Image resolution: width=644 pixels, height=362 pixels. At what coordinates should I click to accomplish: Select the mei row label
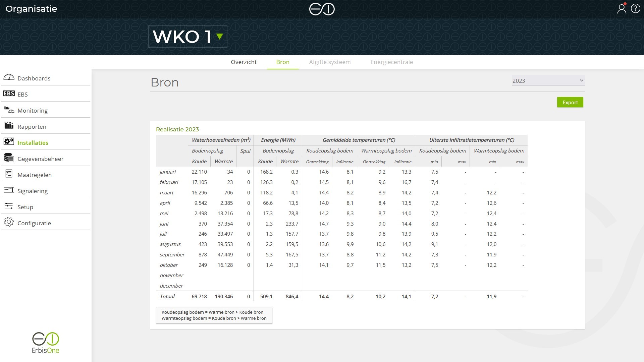click(164, 214)
